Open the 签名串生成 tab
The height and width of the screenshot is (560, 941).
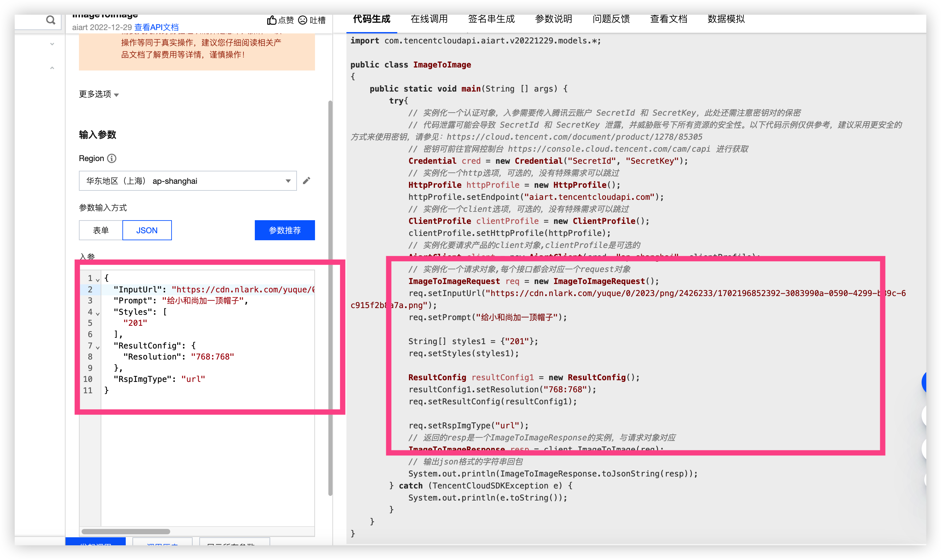tap(491, 19)
